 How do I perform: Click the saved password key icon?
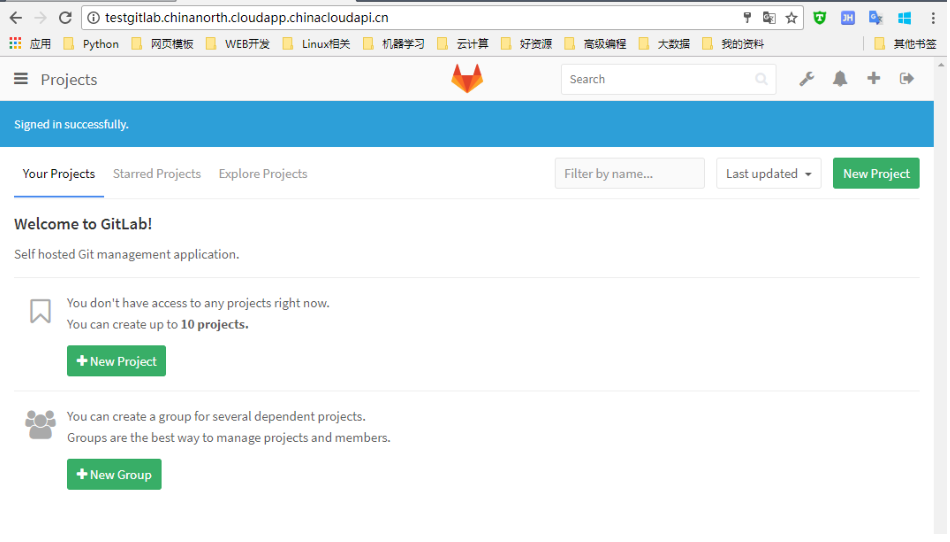747,18
